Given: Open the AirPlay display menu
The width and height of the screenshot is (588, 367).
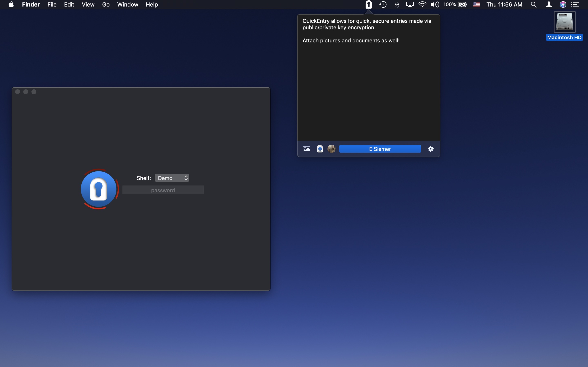Looking at the screenshot, I should (x=410, y=5).
